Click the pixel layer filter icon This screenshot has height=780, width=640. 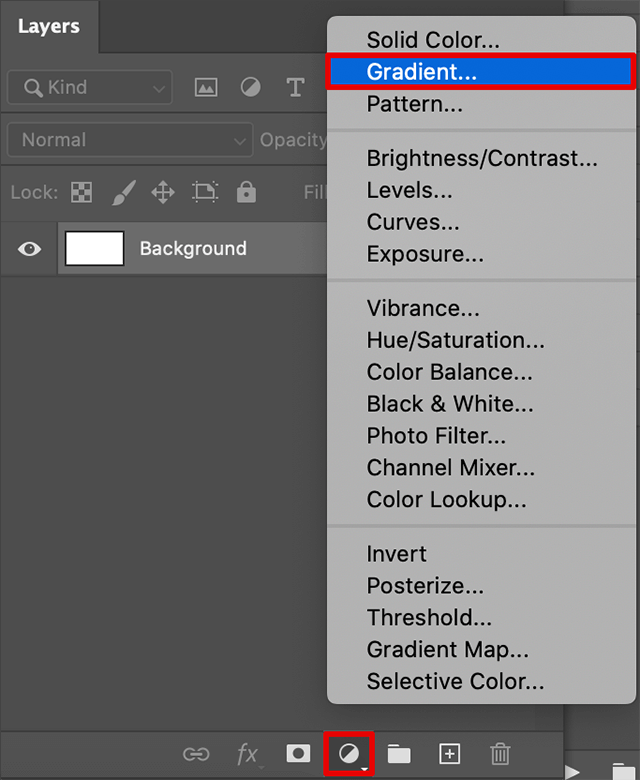[x=206, y=88]
